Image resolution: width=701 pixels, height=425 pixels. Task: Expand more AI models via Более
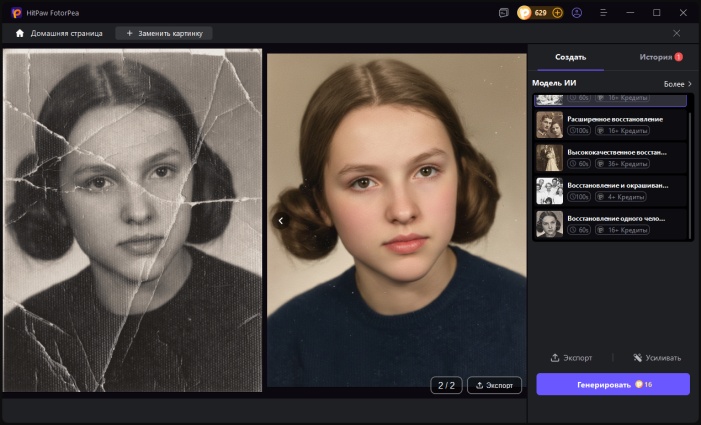[677, 84]
